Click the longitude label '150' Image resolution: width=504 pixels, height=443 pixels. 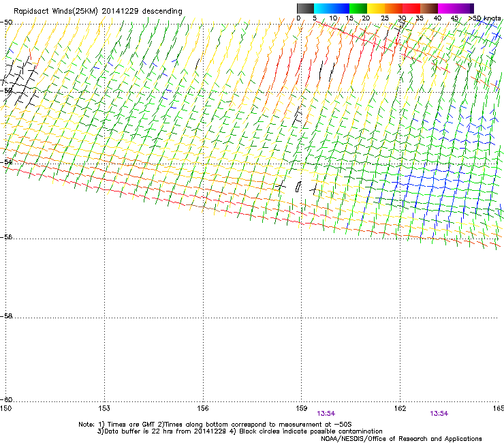click(x=5, y=408)
